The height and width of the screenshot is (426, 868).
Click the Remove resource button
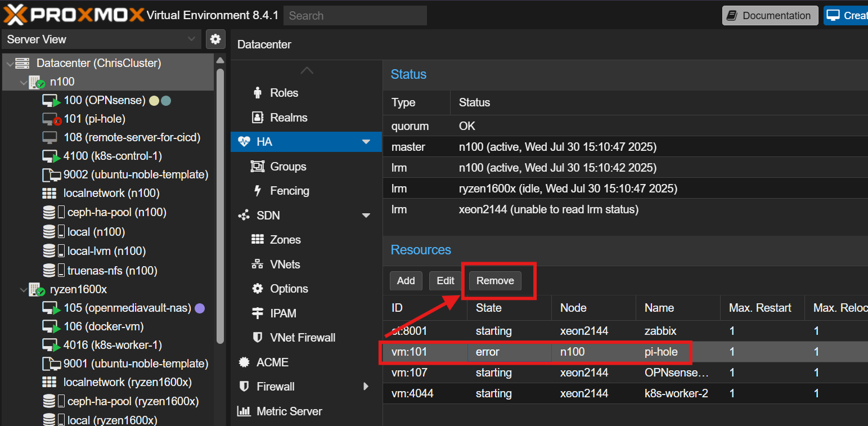tap(495, 281)
